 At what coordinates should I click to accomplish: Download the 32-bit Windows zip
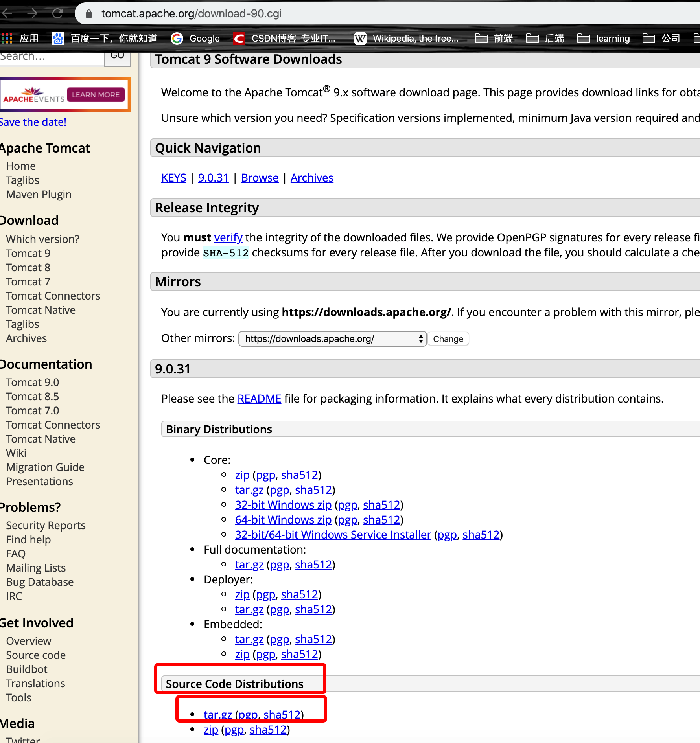tap(283, 505)
